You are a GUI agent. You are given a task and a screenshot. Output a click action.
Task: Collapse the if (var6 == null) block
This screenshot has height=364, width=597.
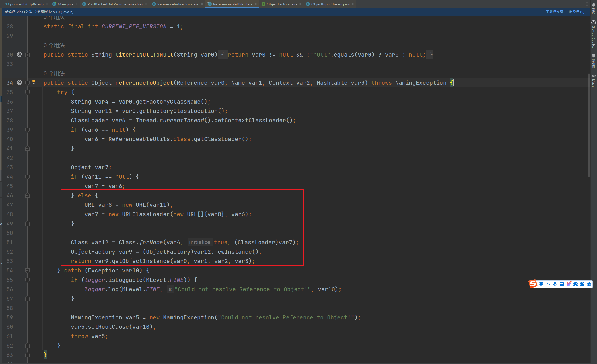coord(28,130)
